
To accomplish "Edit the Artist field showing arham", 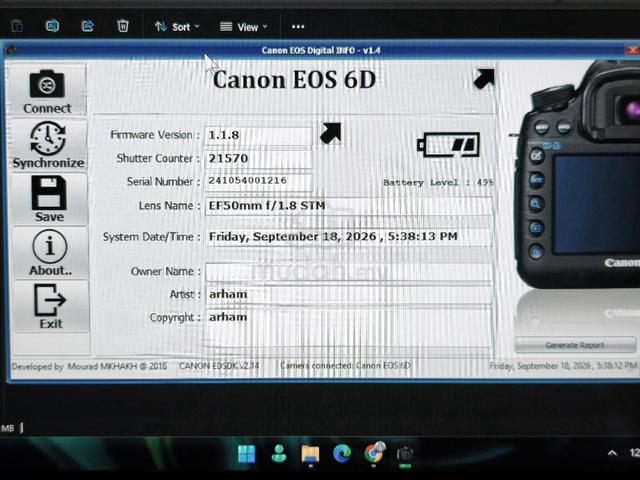I will [349, 294].
